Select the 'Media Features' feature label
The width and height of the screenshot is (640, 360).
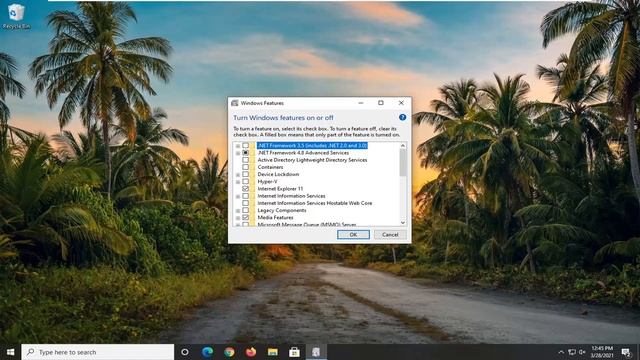[x=275, y=218]
